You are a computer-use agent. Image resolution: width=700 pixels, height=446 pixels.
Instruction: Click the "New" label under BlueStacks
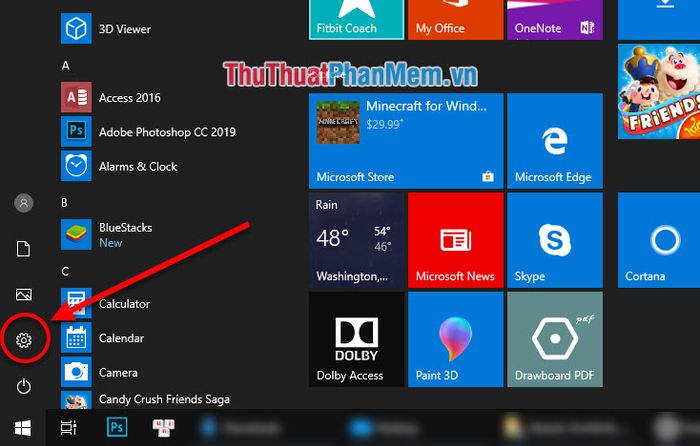pos(111,243)
